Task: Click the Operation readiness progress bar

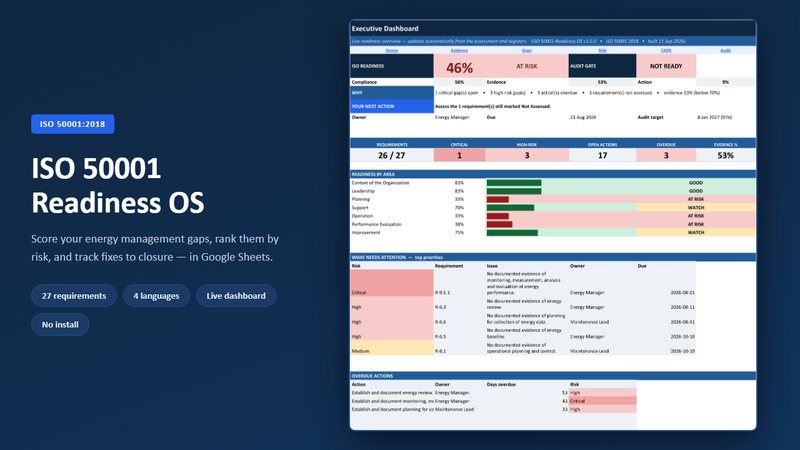Action: coord(497,216)
